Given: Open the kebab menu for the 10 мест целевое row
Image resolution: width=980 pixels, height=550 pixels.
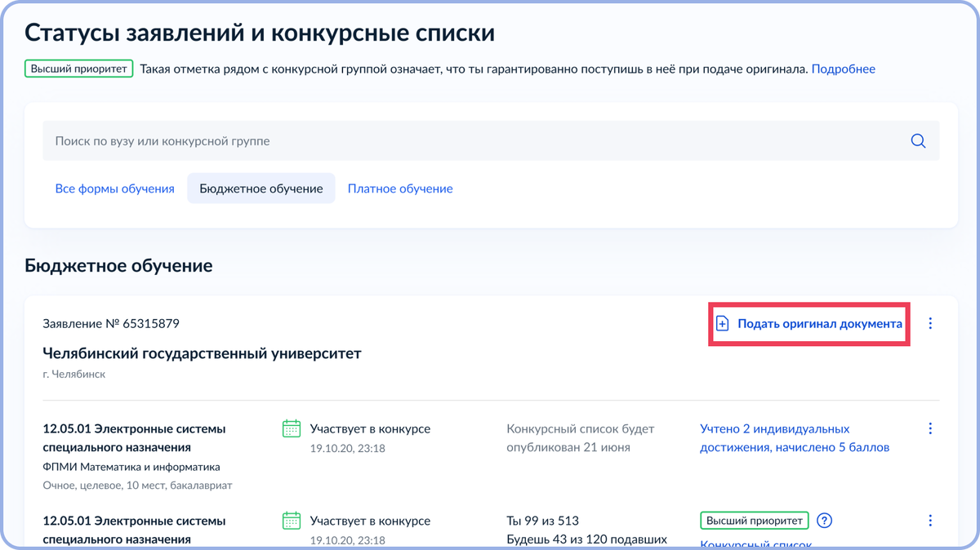Looking at the screenshot, I should pos(930,428).
